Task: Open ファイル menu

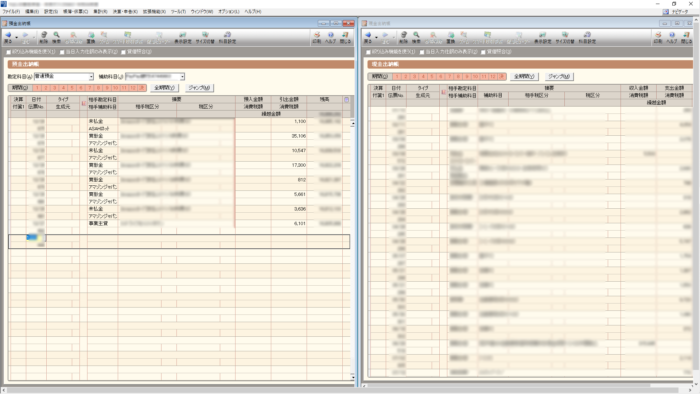Action: pos(11,12)
